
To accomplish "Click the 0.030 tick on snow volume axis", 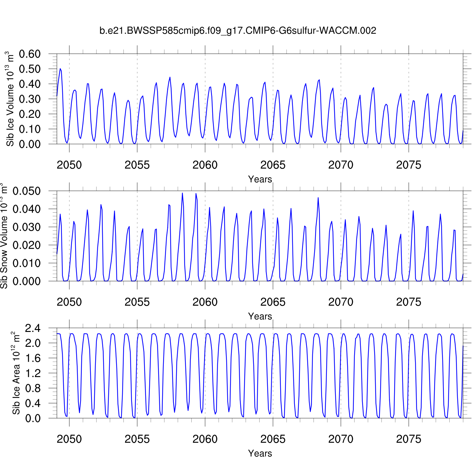I will (x=27, y=227).
